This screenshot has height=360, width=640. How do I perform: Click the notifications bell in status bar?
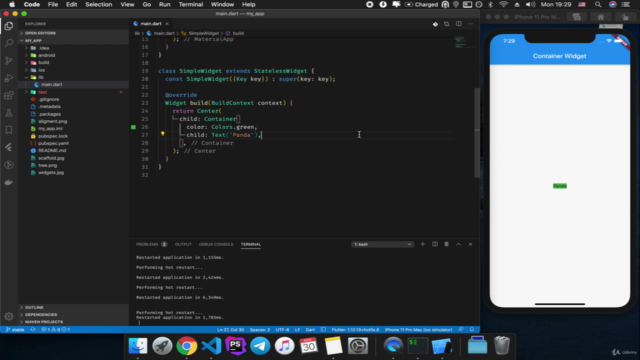[472, 329]
